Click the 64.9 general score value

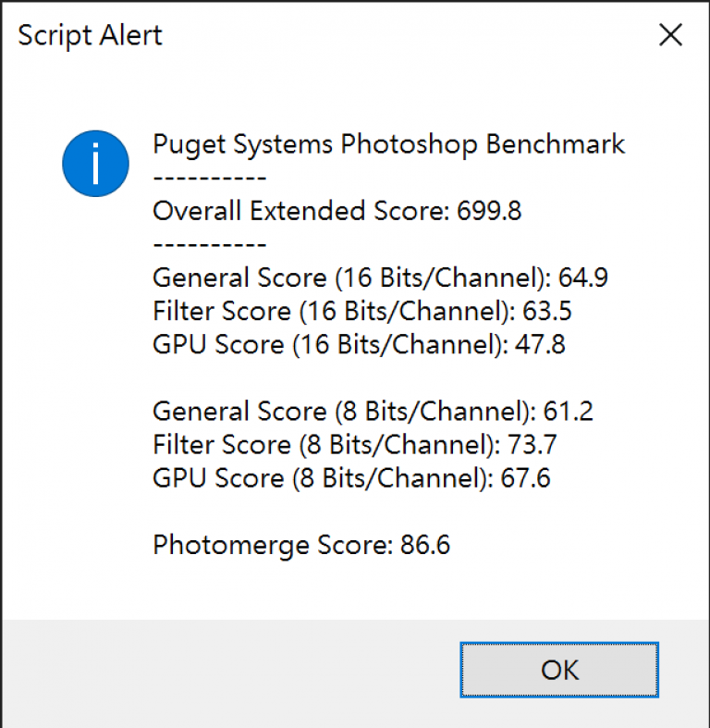point(582,278)
